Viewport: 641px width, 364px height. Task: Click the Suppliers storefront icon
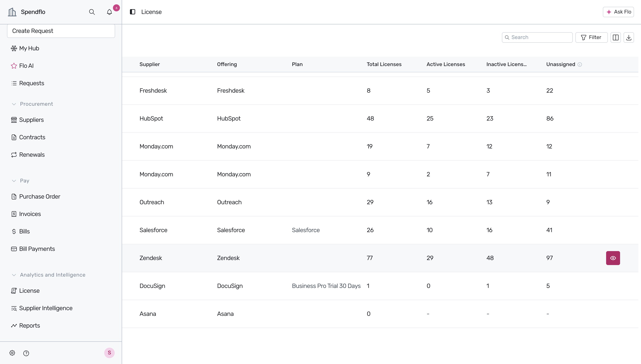(x=14, y=120)
